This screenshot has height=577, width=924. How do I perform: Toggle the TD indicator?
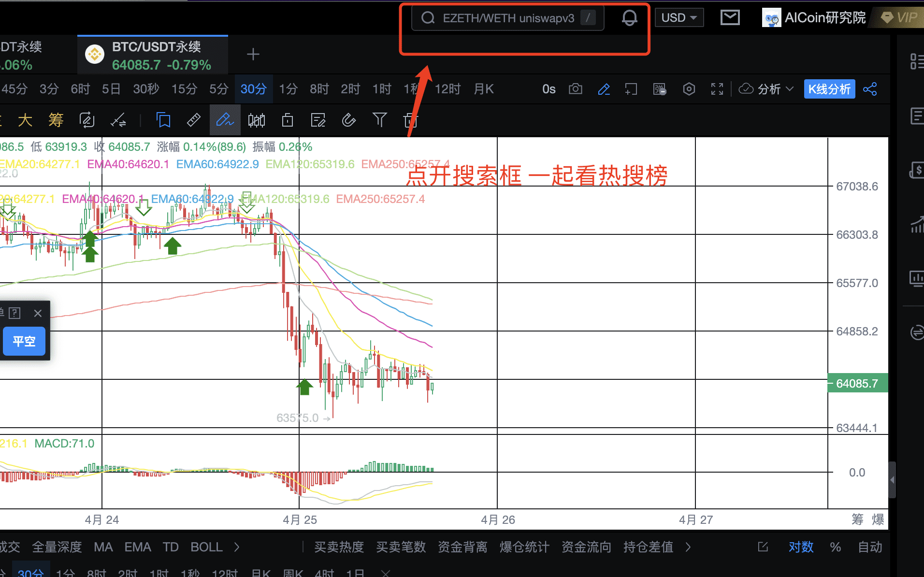(171, 547)
